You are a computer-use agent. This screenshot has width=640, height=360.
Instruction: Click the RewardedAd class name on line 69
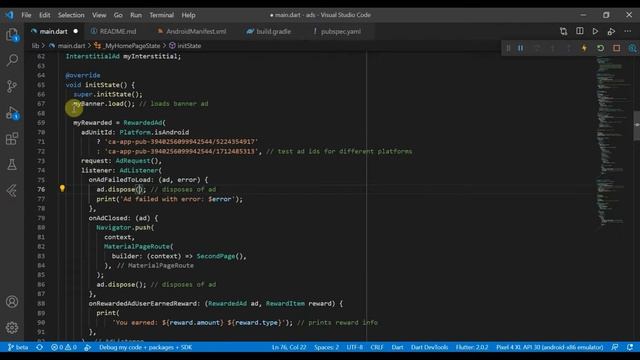(143, 122)
